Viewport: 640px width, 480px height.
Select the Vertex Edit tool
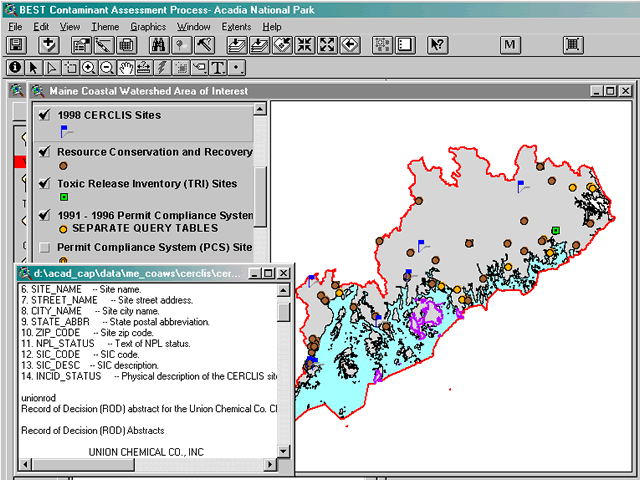52,67
